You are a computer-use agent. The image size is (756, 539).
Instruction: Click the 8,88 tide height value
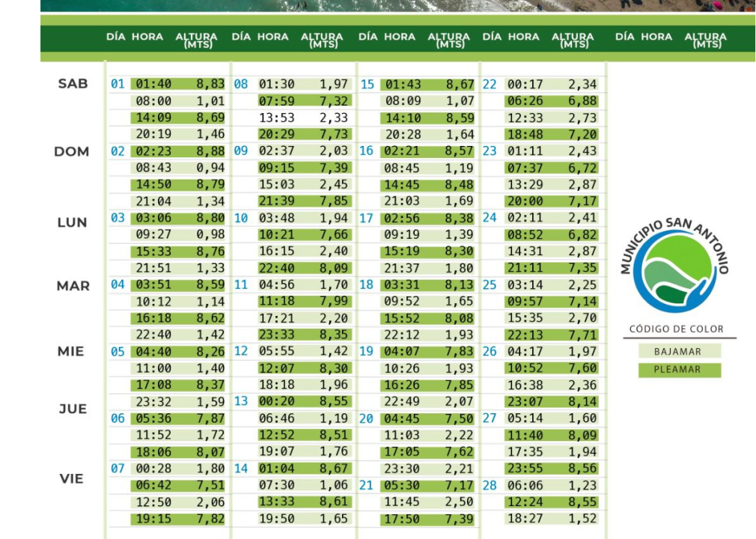(x=210, y=151)
